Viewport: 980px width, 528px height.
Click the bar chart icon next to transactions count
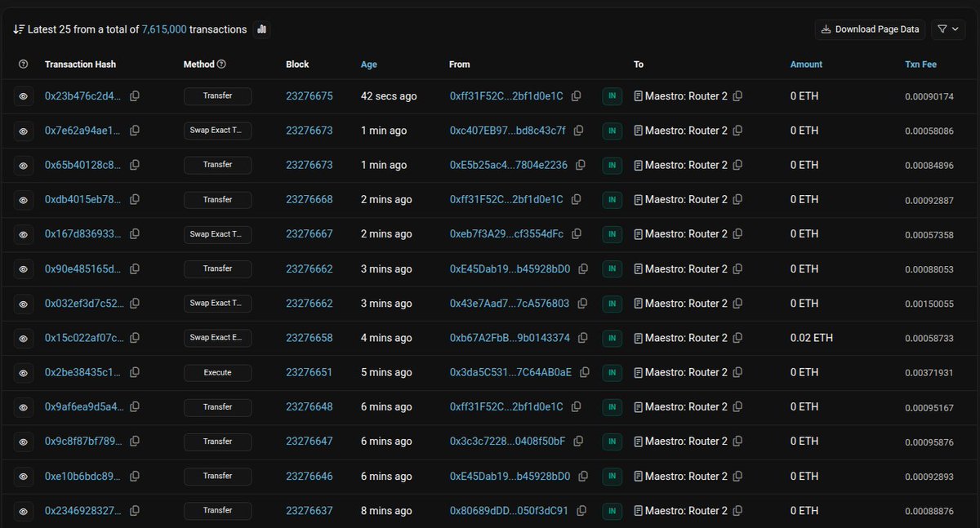point(261,29)
